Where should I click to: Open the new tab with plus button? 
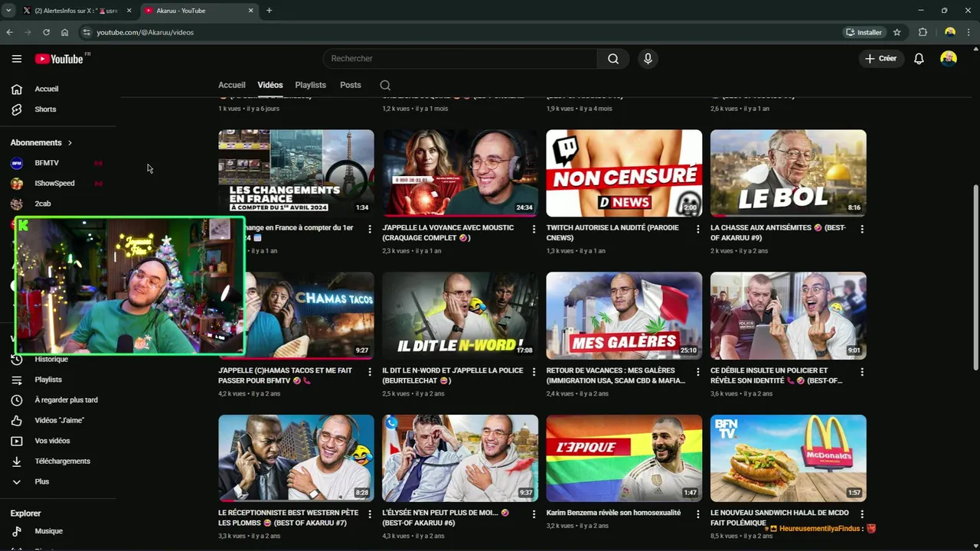tap(269, 11)
